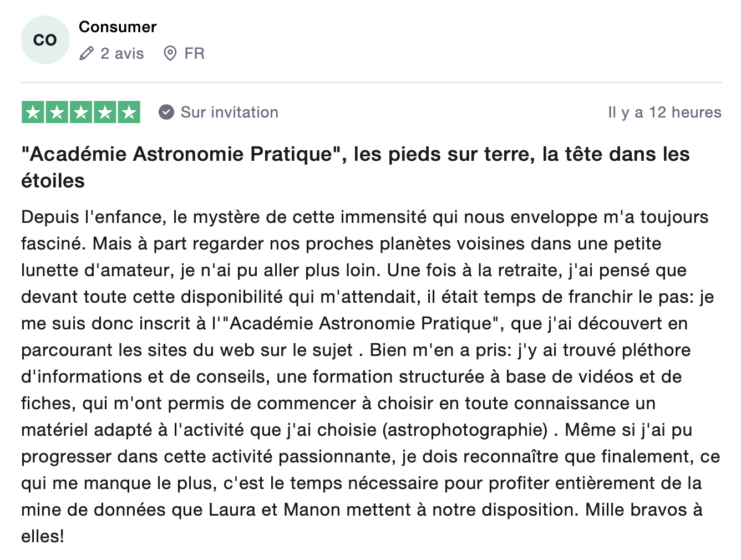Click the first green rating star
This screenshot has height=560, width=741.
tap(33, 113)
